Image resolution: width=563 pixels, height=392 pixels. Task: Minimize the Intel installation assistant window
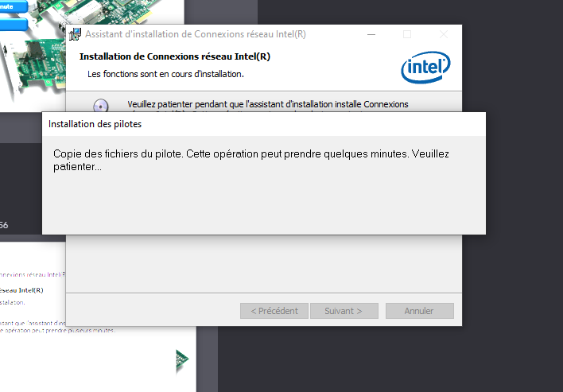point(371,34)
